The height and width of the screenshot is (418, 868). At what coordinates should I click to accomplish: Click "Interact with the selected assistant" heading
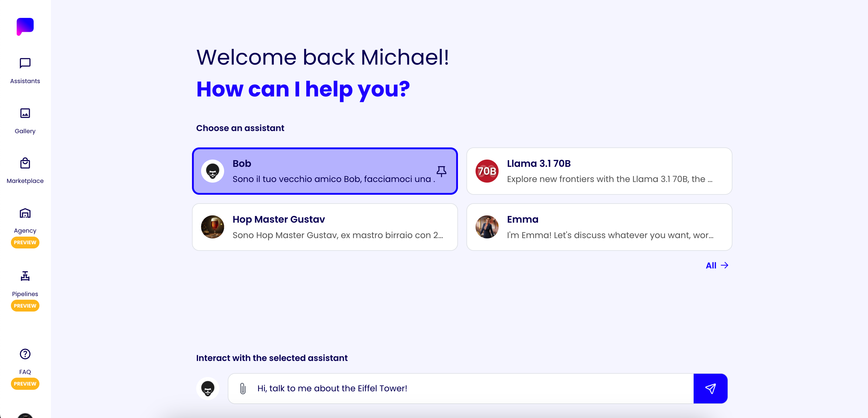[x=271, y=358]
